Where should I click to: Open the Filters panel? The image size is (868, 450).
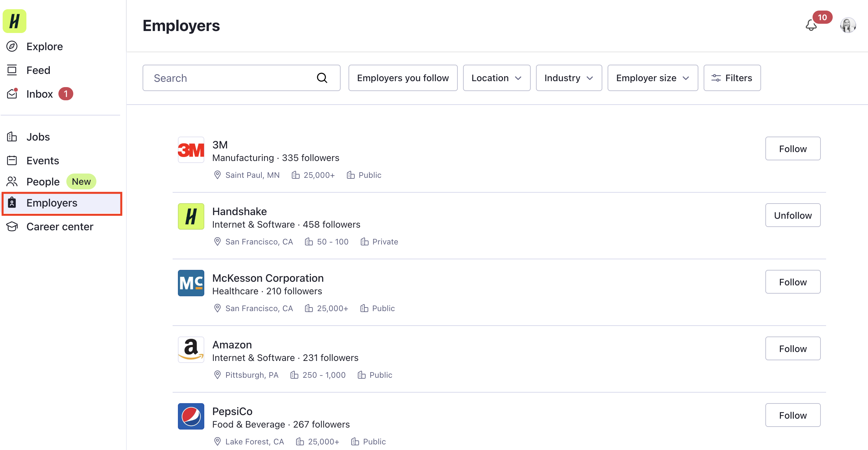click(732, 78)
